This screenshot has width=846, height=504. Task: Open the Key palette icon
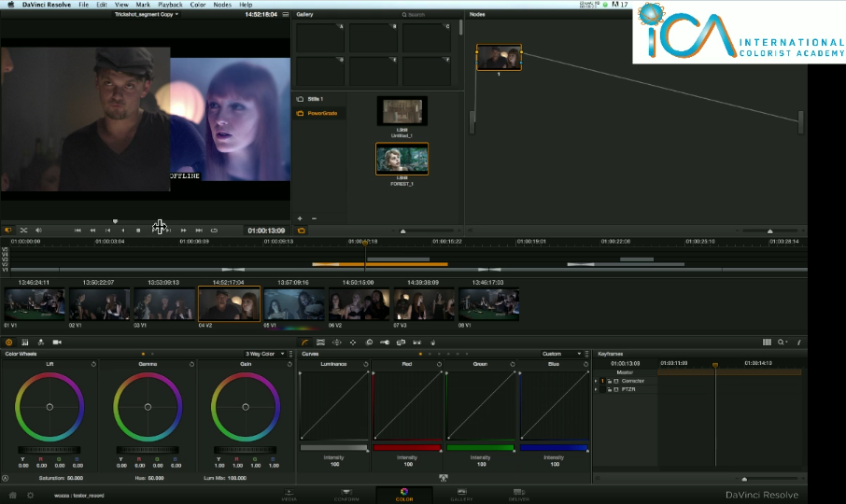[x=385, y=343]
